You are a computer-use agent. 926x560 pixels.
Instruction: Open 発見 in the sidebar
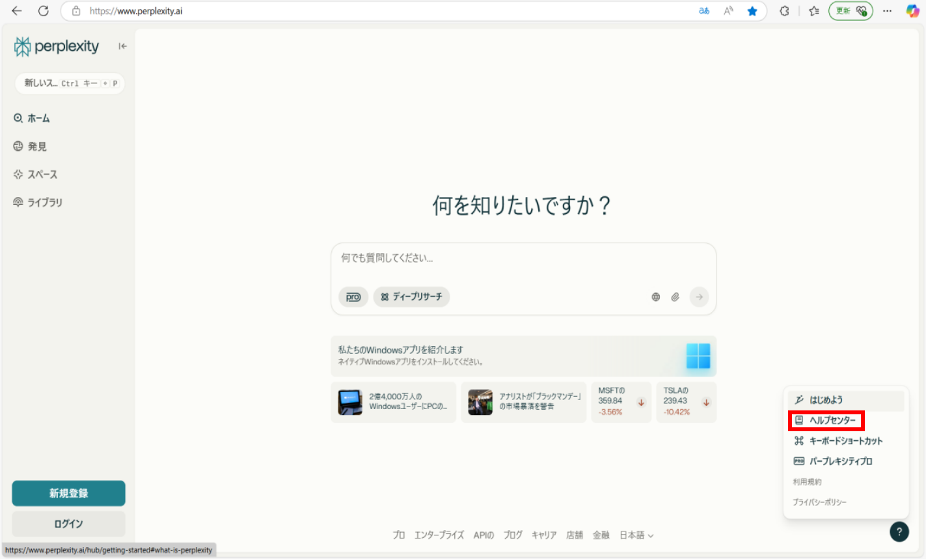pos(30,146)
